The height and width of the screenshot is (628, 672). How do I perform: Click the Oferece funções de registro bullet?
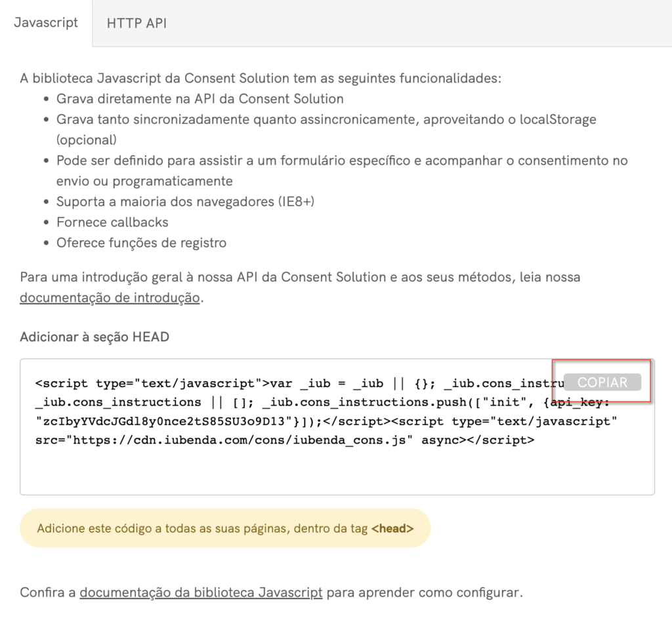141,243
